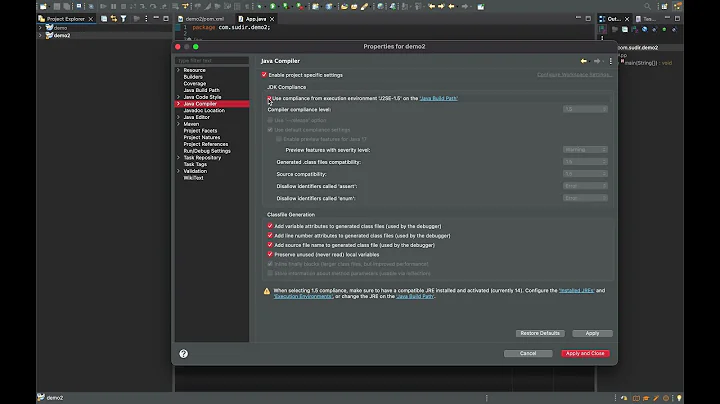Select Run/Debug Settings properties page
The height and width of the screenshot is (404, 720).
[207, 151]
